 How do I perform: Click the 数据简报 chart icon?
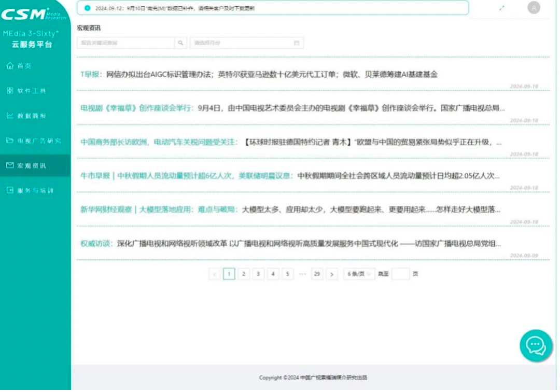pyautogui.click(x=10, y=116)
